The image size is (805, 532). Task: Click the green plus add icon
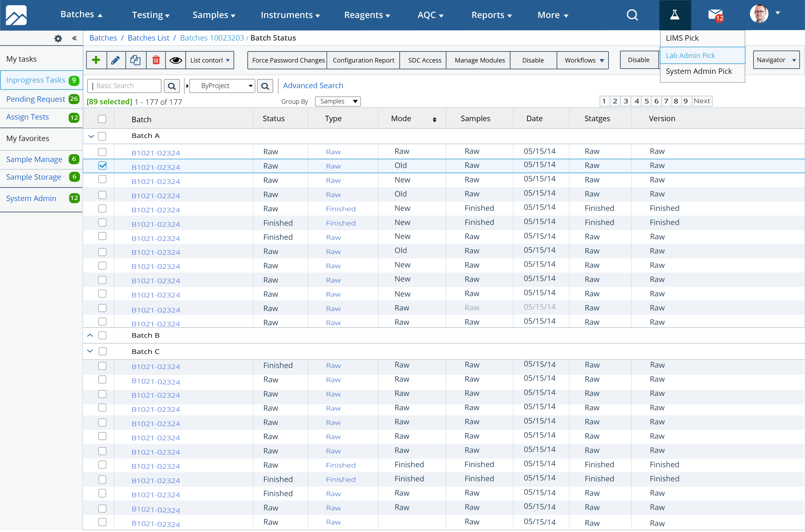click(96, 60)
